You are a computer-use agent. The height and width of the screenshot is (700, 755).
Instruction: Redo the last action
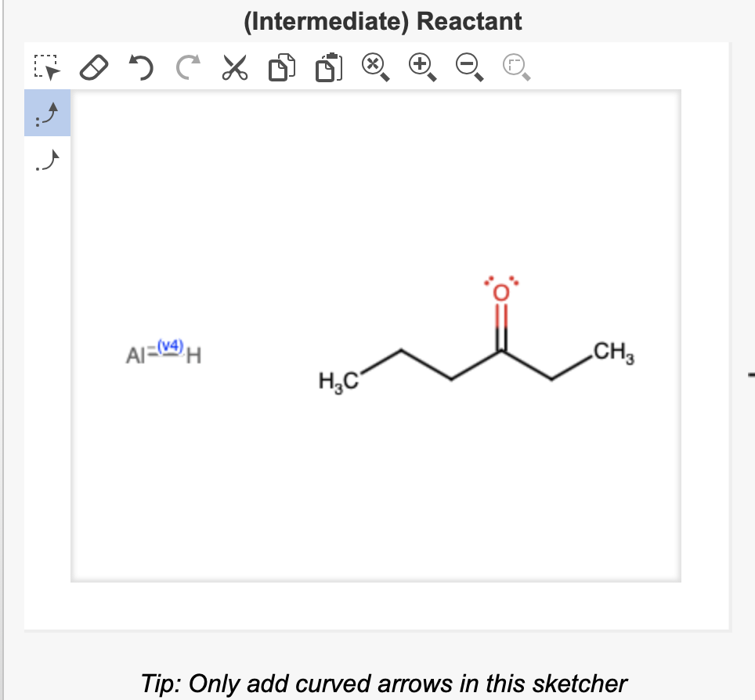186,67
